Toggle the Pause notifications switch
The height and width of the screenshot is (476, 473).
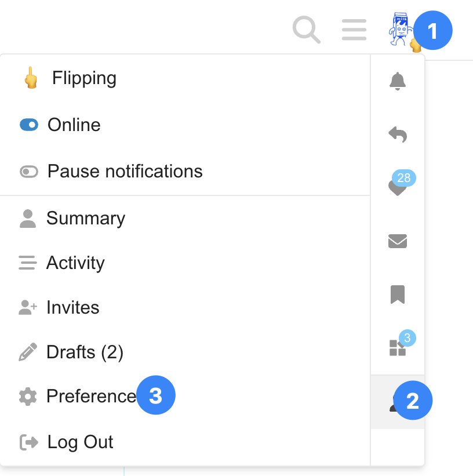pos(29,172)
